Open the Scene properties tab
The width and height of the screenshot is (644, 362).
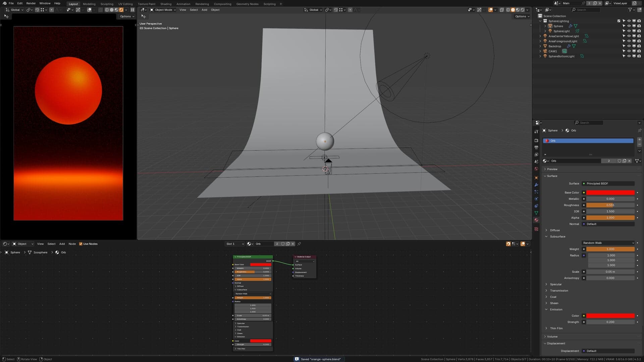[x=536, y=162]
